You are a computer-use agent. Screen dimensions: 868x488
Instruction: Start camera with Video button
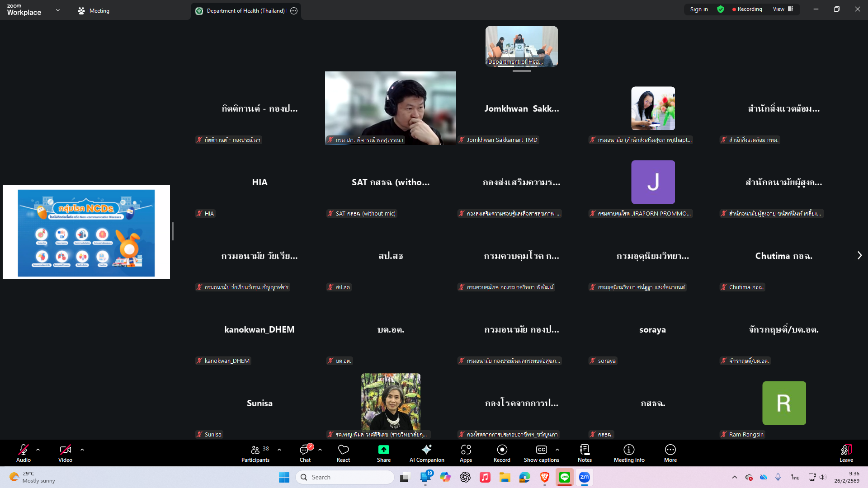click(65, 453)
